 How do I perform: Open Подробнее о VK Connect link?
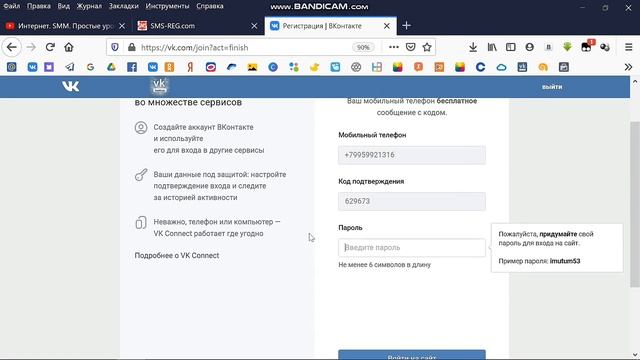tap(177, 256)
